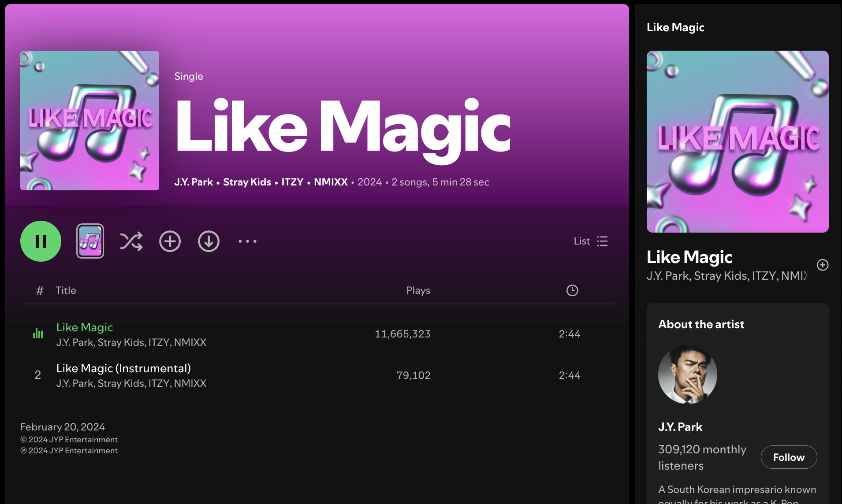Select the Like Magic track title
The width and height of the screenshot is (842, 504).
pyautogui.click(x=85, y=327)
